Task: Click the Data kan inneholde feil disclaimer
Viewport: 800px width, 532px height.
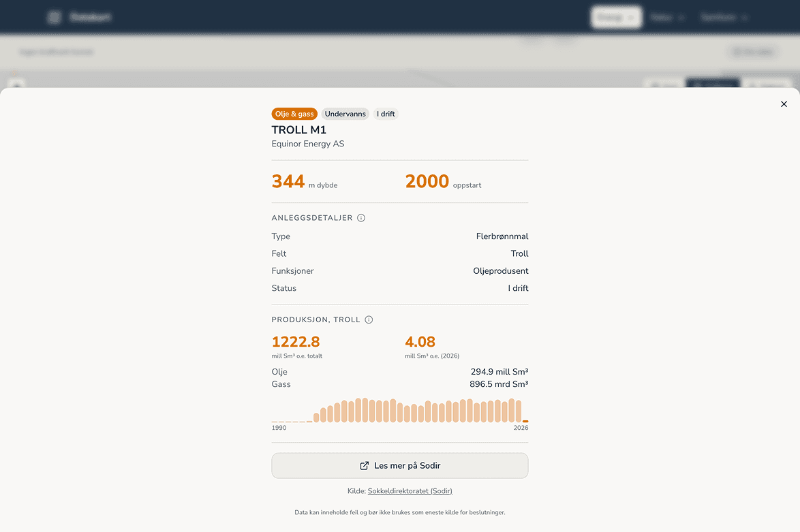Action: point(400,513)
